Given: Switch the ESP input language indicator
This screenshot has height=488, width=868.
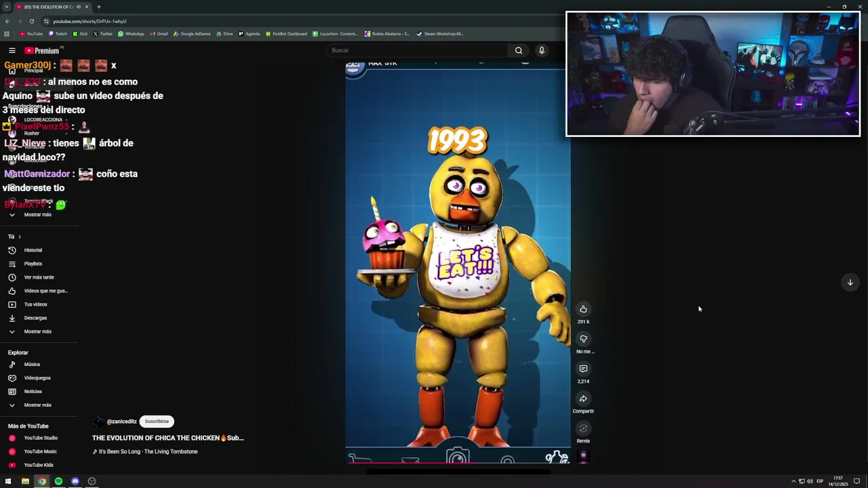Looking at the screenshot, I should [820, 481].
